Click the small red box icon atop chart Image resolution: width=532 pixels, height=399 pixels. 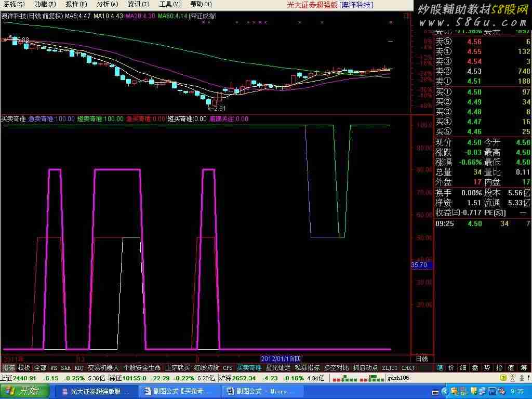pos(407,16)
